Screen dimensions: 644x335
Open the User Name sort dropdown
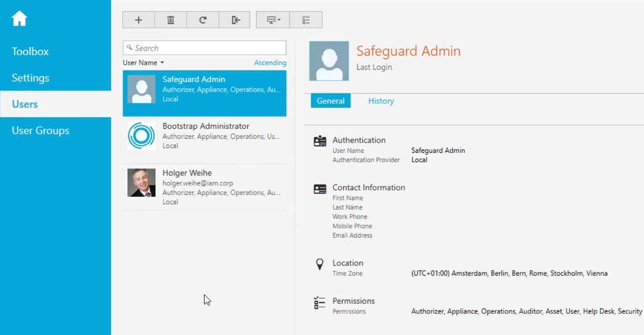[143, 62]
